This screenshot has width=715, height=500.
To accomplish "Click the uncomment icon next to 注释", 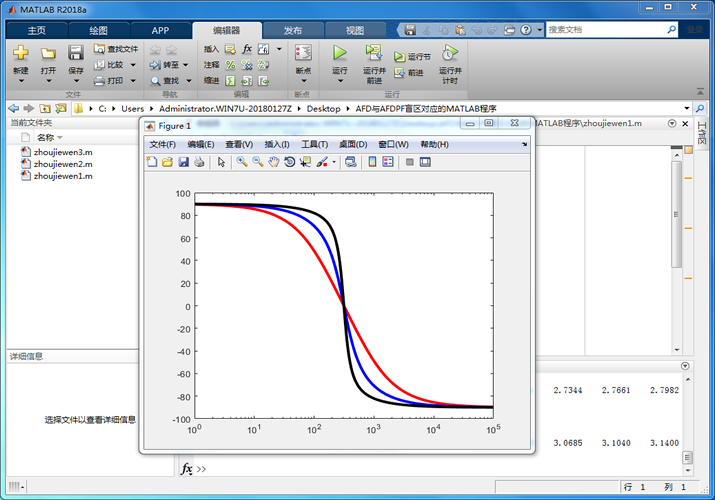I will click(x=247, y=65).
